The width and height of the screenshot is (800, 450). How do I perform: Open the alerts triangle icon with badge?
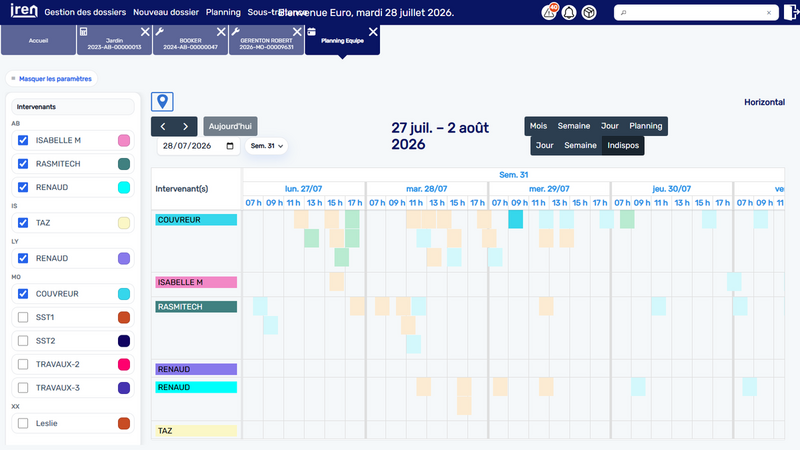point(549,12)
